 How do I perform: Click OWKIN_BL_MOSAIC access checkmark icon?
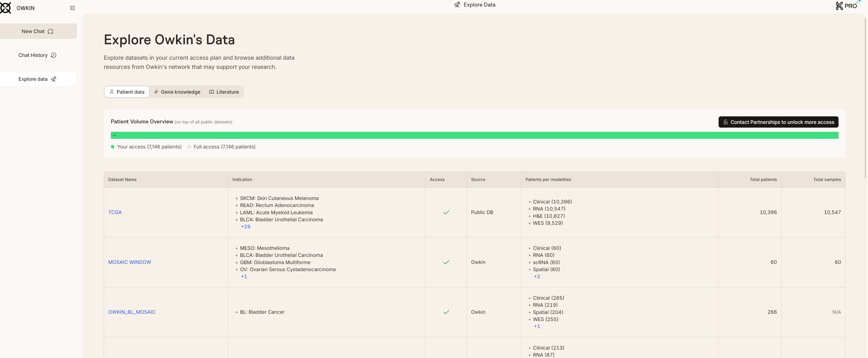[x=446, y=312]
